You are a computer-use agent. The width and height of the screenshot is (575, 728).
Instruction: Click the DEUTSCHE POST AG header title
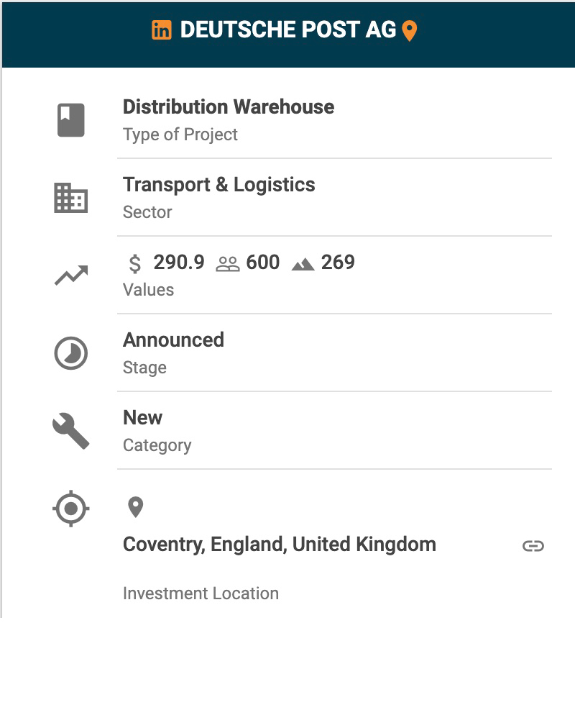287,30
